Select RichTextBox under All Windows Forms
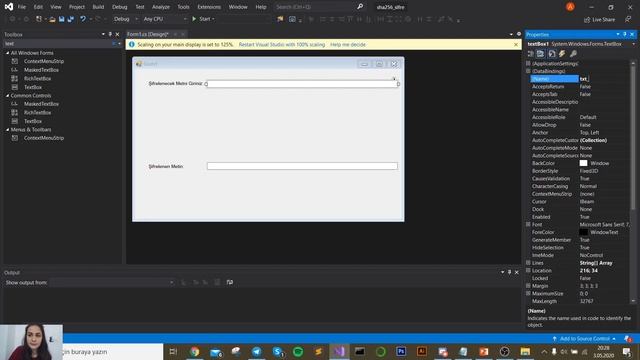This screenshot has width=640, height=360. point(37,78)
